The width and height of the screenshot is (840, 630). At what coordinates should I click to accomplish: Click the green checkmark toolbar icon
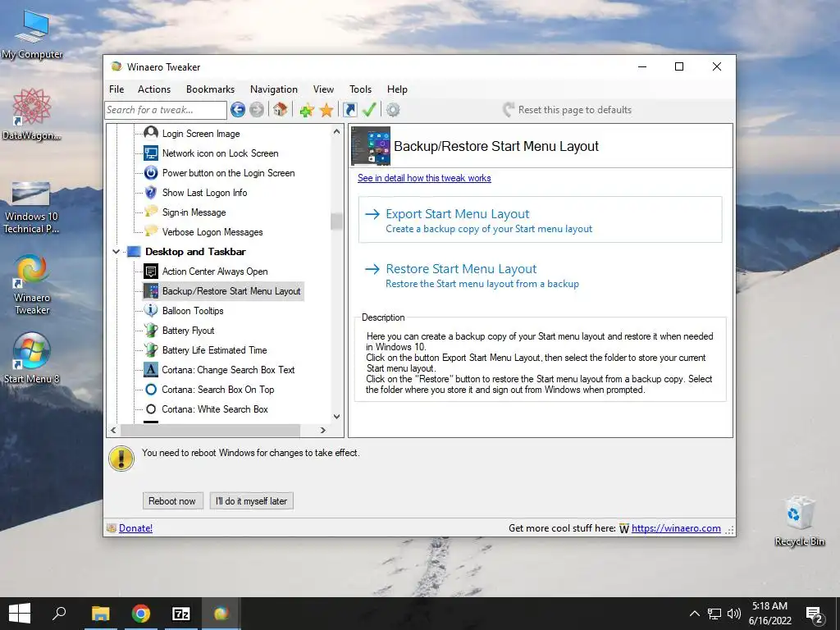coord(369,110)
